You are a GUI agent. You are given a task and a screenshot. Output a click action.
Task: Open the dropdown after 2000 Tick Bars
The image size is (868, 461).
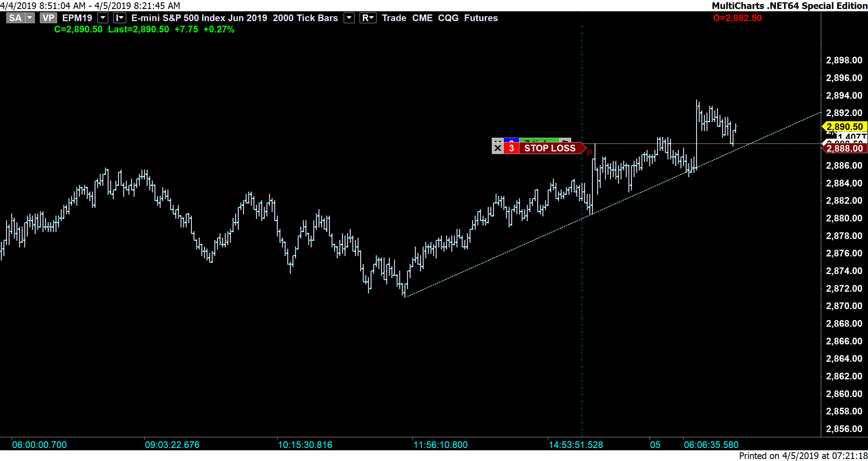coord(349,18)
